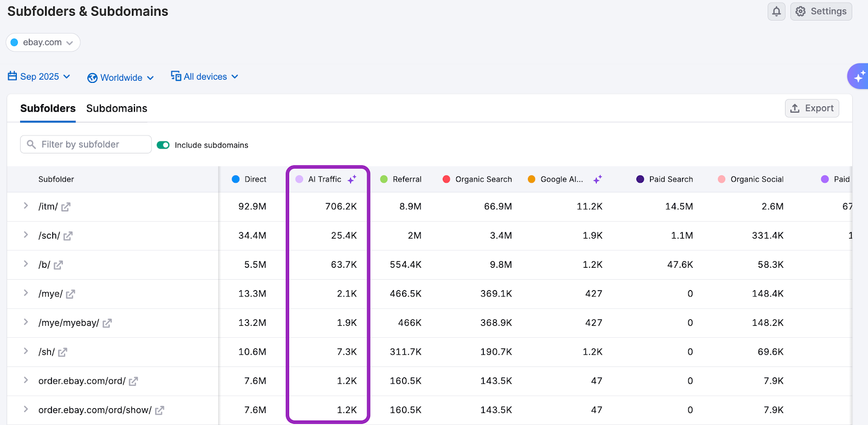Expand the /sh/ subfolder row
The image size is (868, 425).
pos(25,351)
